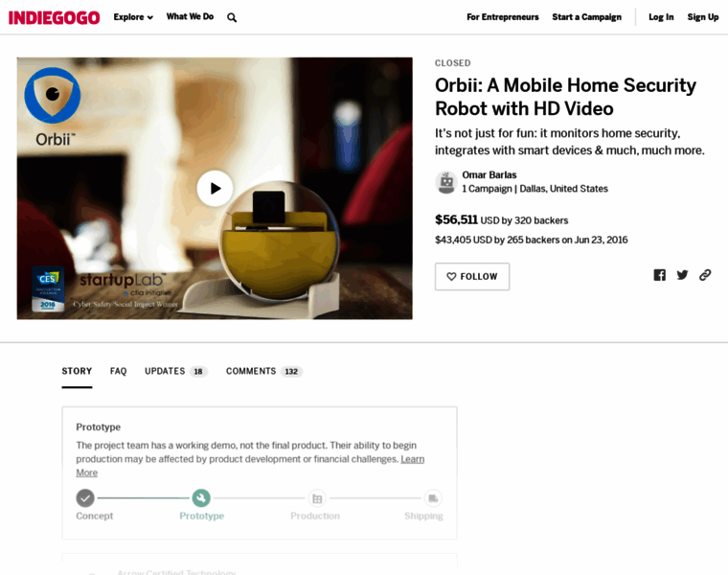Click Omar Barlas avatar icon
This screenshot has height=575, width=728.
click(x=445, y=182)
